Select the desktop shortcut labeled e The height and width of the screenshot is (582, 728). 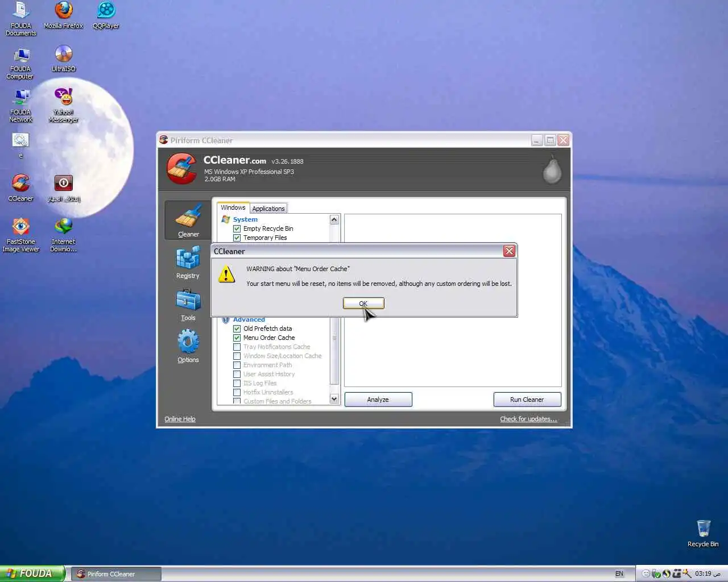[x=20, y=145]
